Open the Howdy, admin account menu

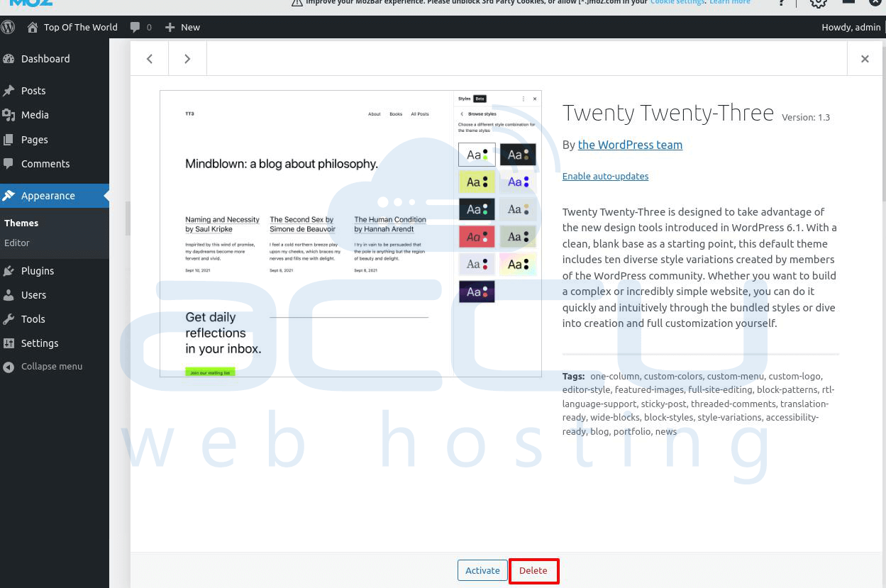[851, 27]
